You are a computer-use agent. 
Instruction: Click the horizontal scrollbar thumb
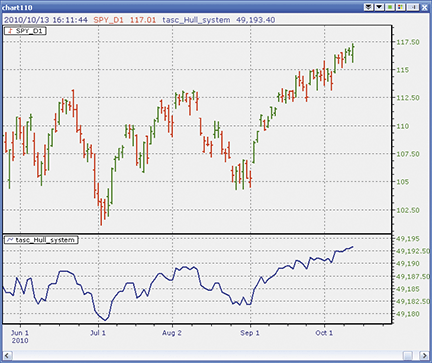[x=408, y=355]
